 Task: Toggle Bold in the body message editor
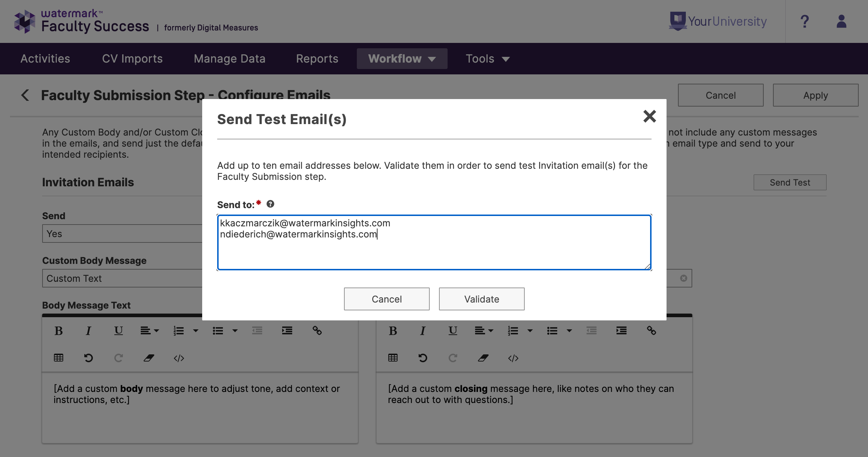pyautogui.click(x=59, y=331)
